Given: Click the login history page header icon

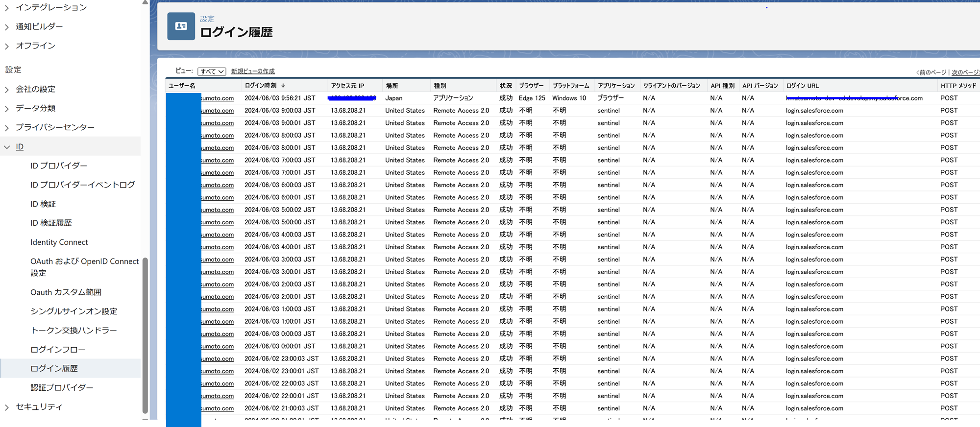Looking at the screenshot, I should pyautogui.click(x=181, y=26).
